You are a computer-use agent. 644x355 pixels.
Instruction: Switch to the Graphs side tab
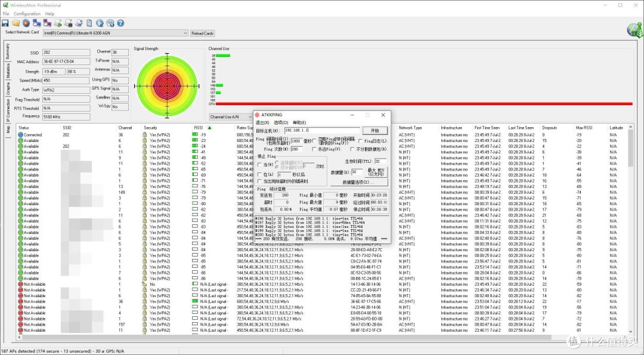pyautogui.click(x=8, y=89)
